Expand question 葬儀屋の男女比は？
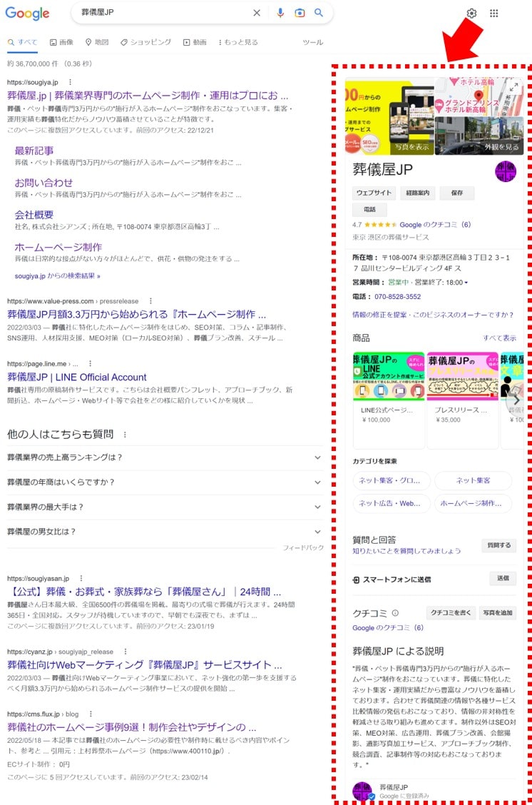The image size is (532, 805). coord(317,532)
